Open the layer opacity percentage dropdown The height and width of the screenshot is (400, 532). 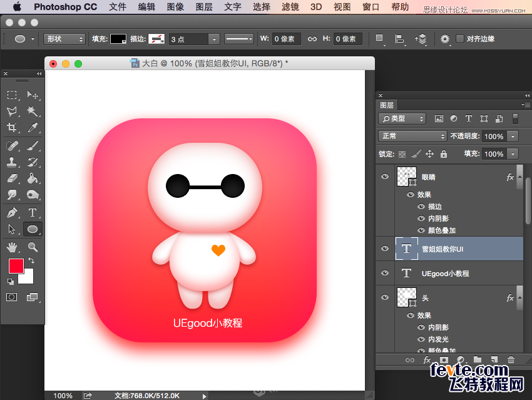pos(513,136)
